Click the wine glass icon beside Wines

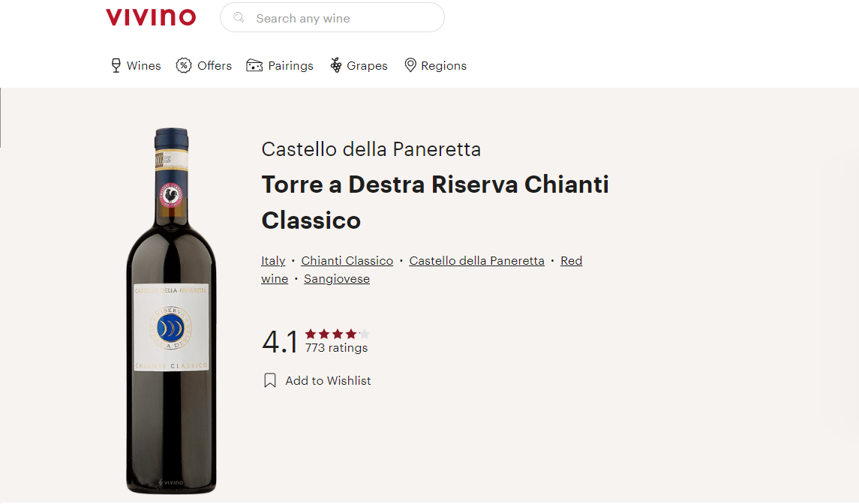[x=116, y=65]
